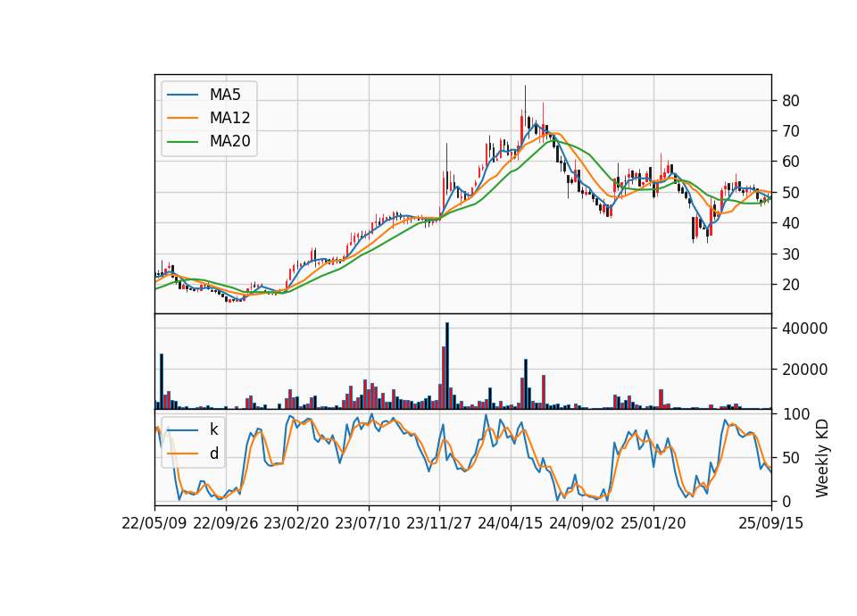The width and height of the screenshot is (857, 616).
Task: Click the 22/09/26 date axis label
Action: pyautogui.click(x=226, y=523)
